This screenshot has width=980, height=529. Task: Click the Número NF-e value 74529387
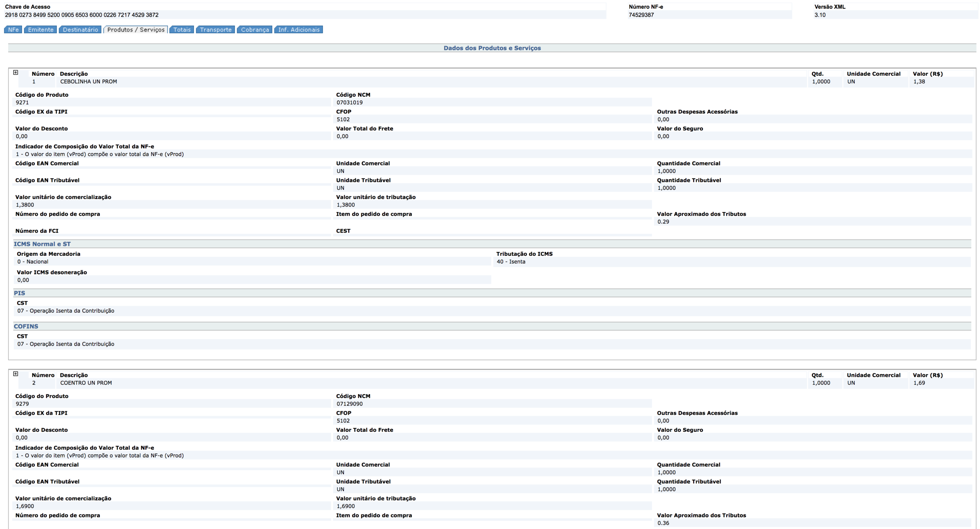point(641,15)
